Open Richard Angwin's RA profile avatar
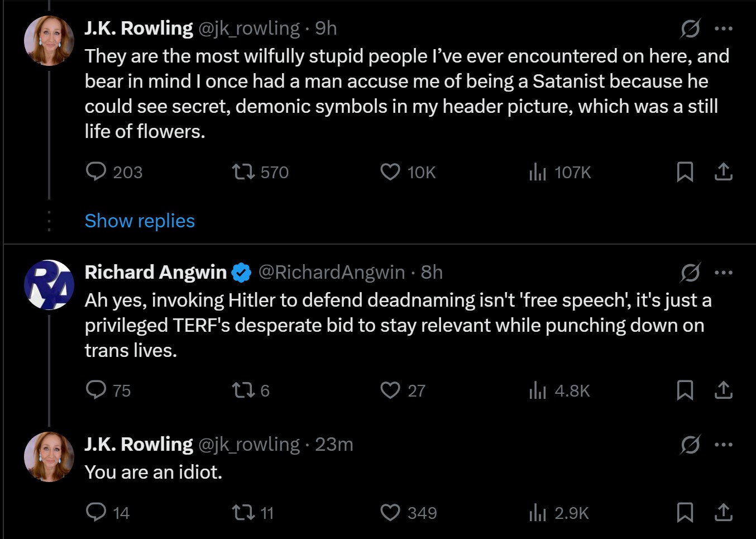Viewport: 756px width, 539px height. (49, 285)
